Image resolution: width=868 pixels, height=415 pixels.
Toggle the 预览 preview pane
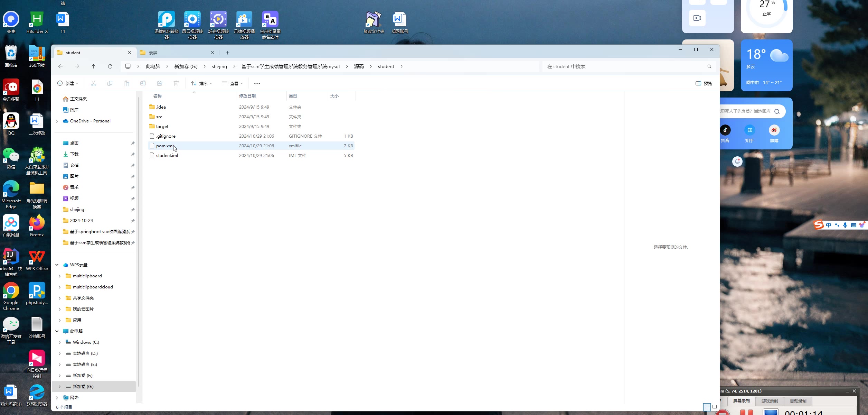pos(704,83)
